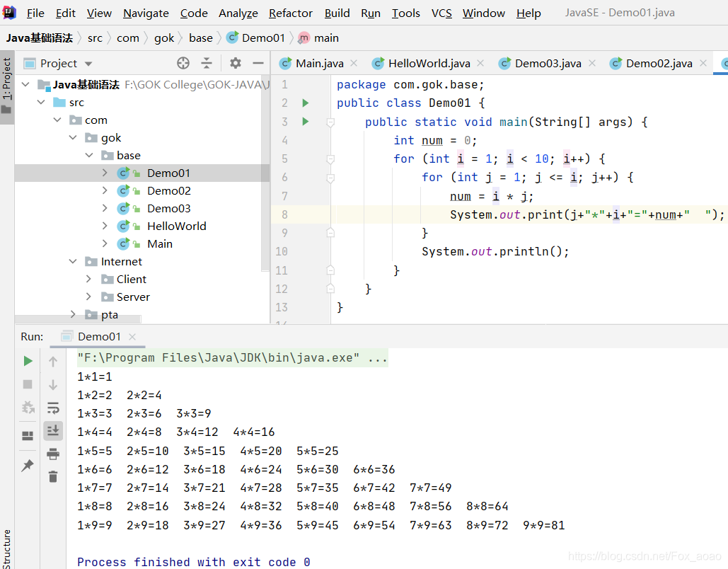Open the Edit menu

point(66,13)
